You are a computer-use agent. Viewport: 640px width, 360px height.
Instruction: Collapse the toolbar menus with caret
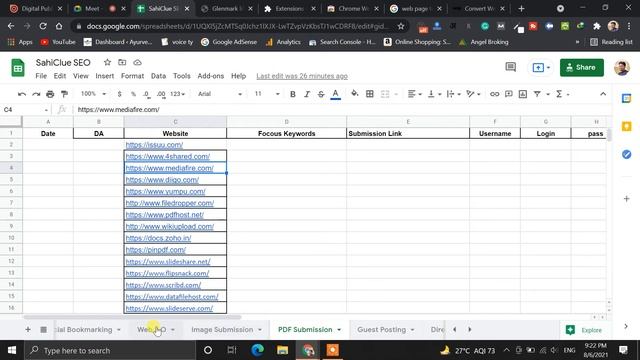pyautogui.click(x=603, y=94)
